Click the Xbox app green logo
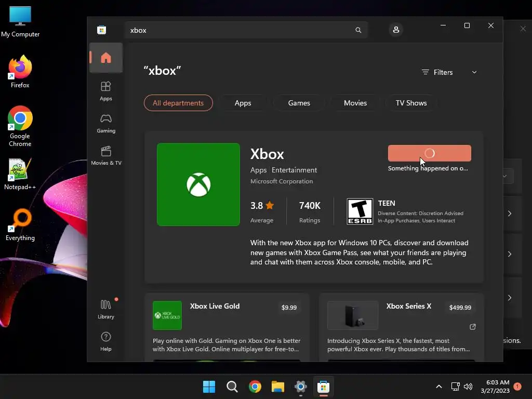The image size is (532, 399). click(x=198, y=184)
